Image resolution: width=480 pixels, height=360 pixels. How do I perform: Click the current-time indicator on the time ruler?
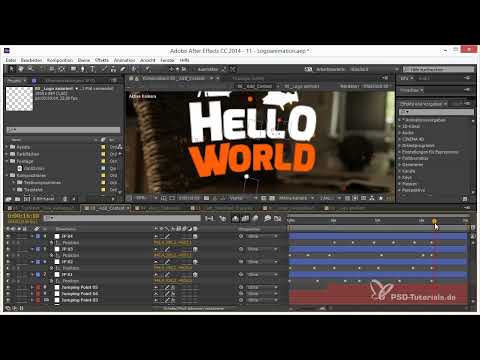(x=434, y=221)
